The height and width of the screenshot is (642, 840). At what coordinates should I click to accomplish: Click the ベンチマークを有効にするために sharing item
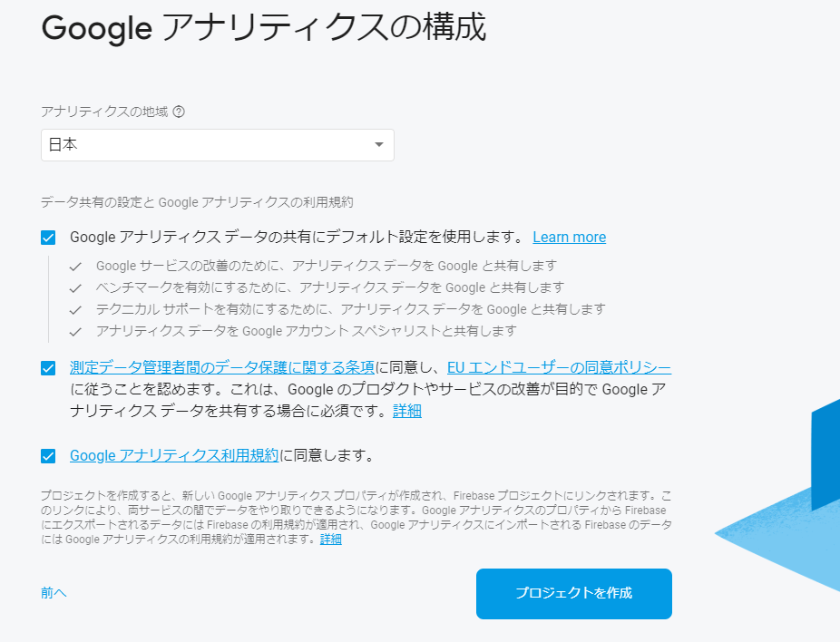(x=330, y=287)
